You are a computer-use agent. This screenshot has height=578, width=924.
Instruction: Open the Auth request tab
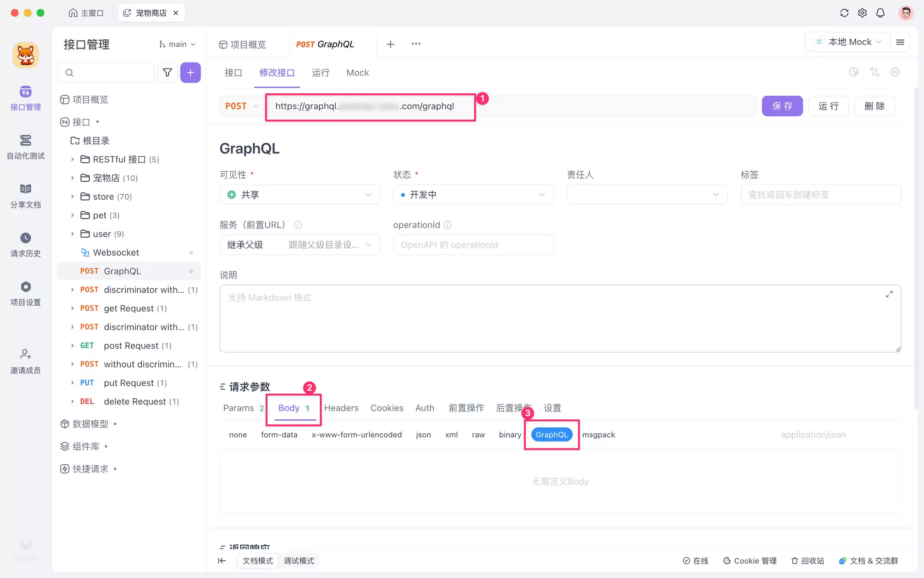point(425,408)
